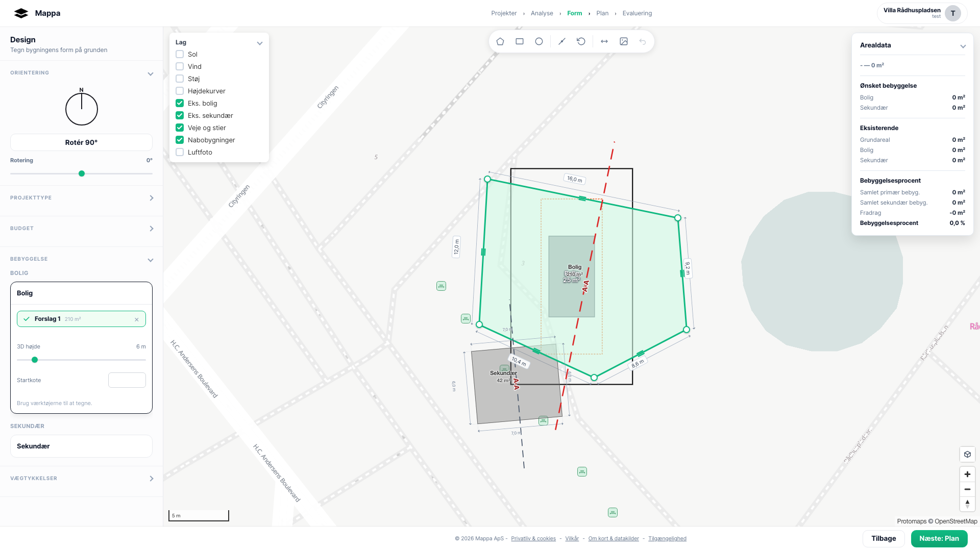
Task: Uncheck the Eks. bolig layer
Action: click(x=180, y=103)
